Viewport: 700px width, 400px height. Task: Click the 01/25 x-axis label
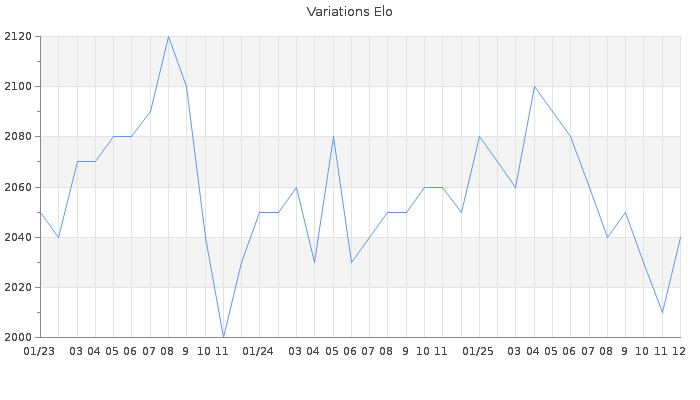[x=479, y=351]
